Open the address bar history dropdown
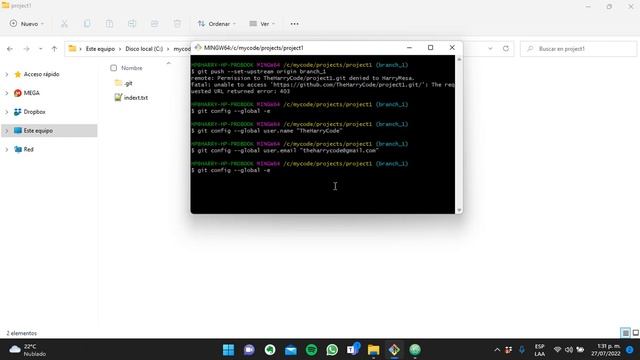The height and width of the screenshot is (360, 640). (490, 49)
